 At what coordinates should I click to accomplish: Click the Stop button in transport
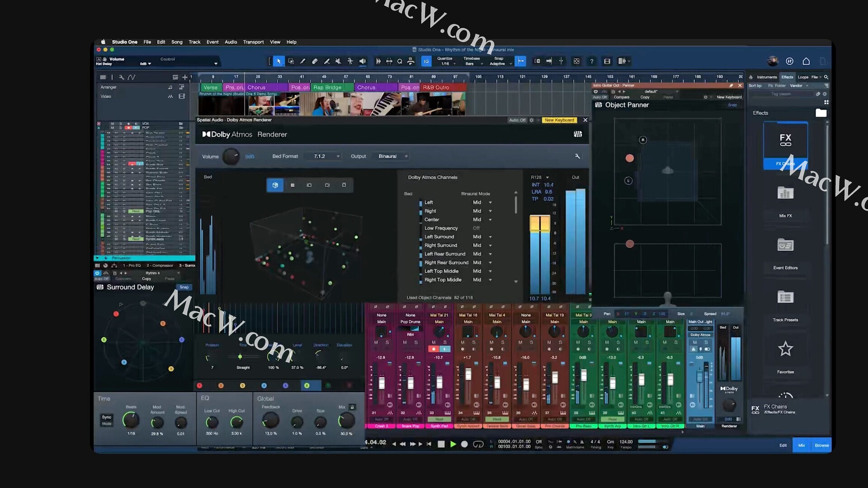(x=441, y=444)
